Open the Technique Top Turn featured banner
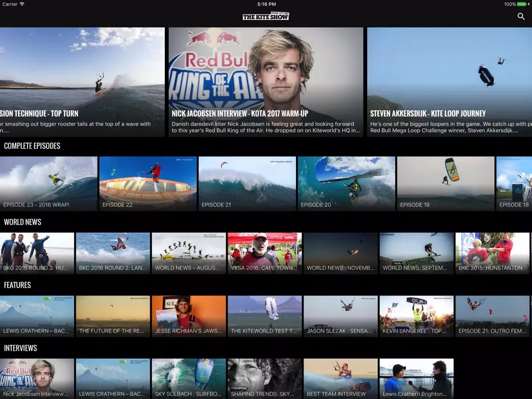532x399 pixels. tap(82, 82)
